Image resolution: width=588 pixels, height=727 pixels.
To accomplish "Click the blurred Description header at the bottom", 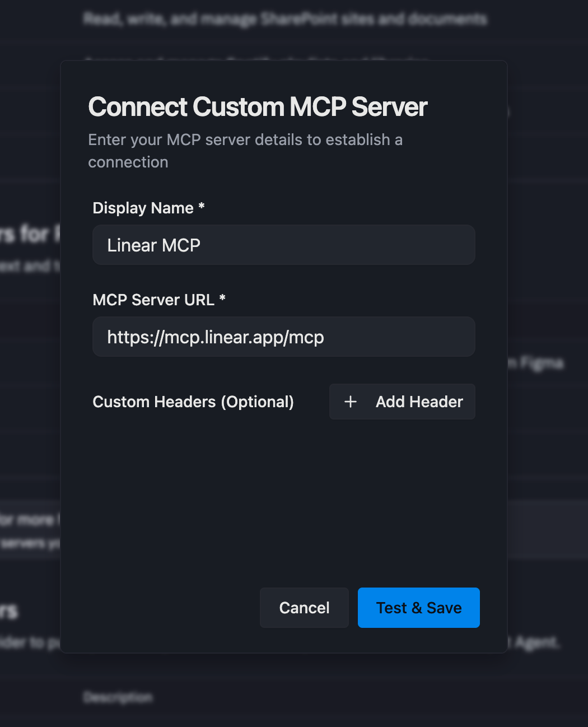I will 118,697.
